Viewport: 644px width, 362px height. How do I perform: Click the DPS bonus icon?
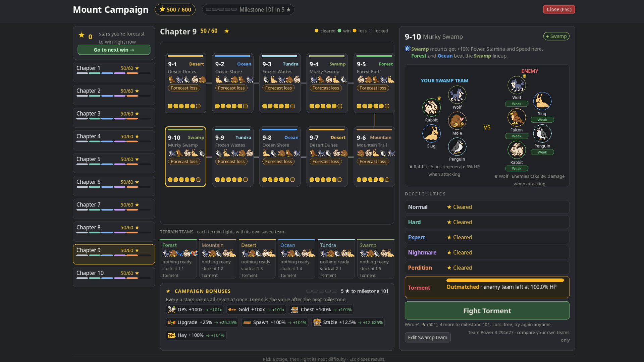click(x=172, y=310)
